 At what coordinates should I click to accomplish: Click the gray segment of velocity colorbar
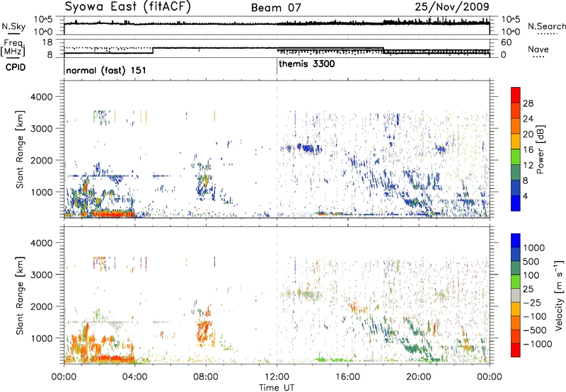[516, 295]
